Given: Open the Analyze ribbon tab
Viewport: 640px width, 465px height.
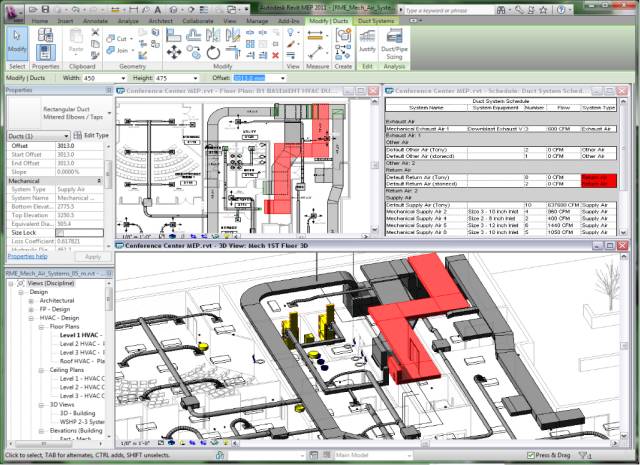Looking at the screenshot, I should pyautogui.click(x=128, y=21).
